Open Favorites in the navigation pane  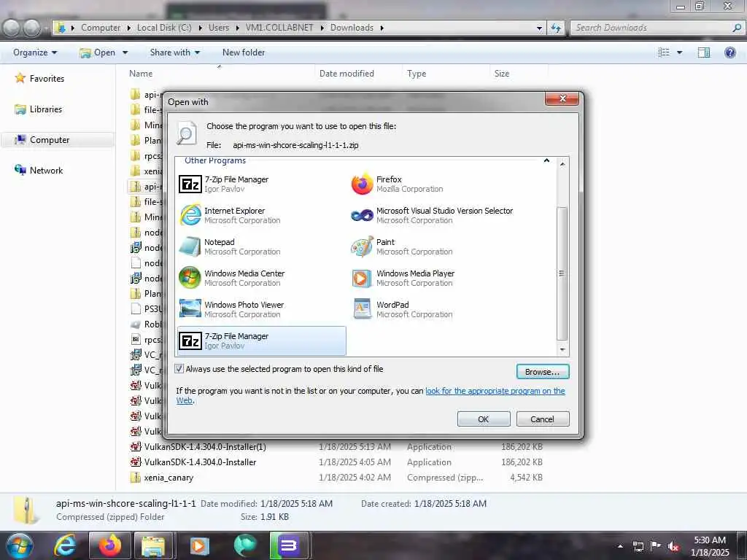tap(47, 79)
